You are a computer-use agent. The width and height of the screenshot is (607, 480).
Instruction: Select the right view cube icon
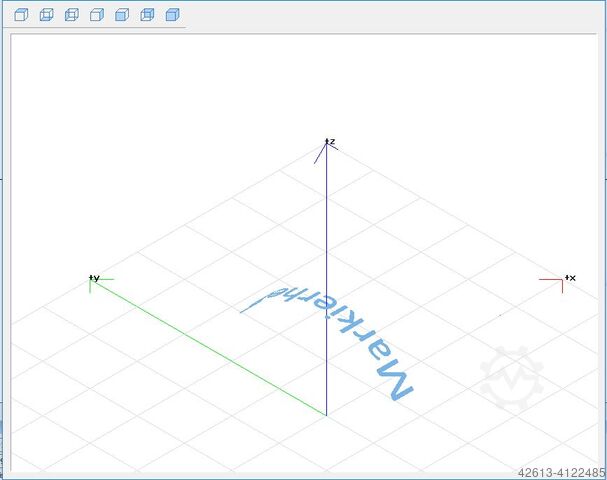97,15
